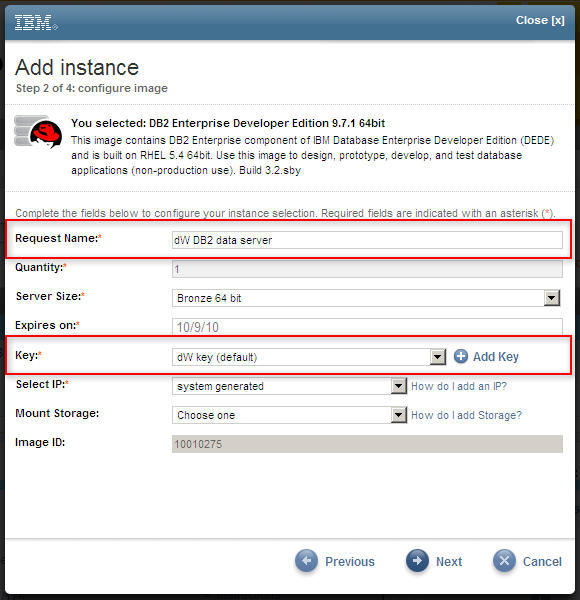Viewport: 580px width, 600px height.
Task: Click You selected: DB2 Enterprise Developer Edition title
Action: click(x=228, y=123)
